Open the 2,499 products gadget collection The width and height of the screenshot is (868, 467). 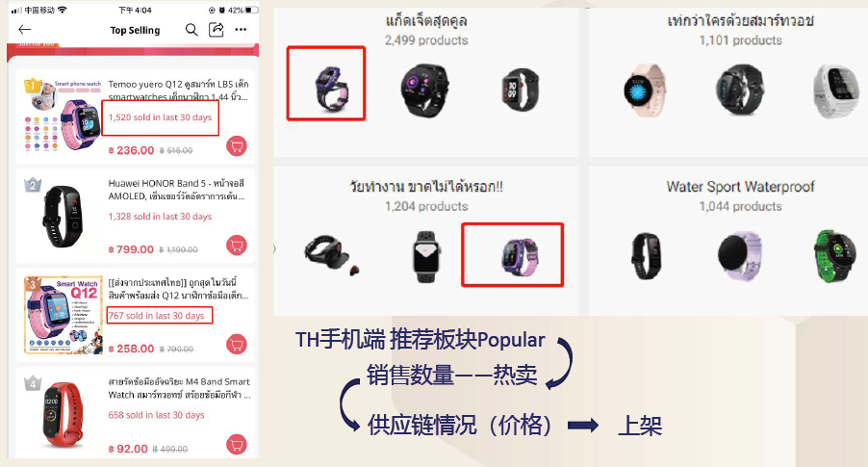pyautogui.click(x=426, y=30)
